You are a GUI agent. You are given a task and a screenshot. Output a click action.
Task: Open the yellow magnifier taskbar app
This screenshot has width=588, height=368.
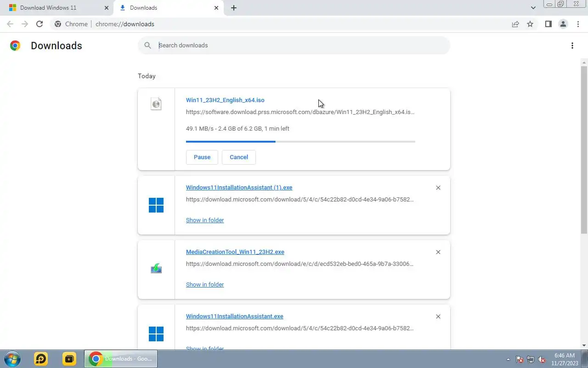click(41, 359)
